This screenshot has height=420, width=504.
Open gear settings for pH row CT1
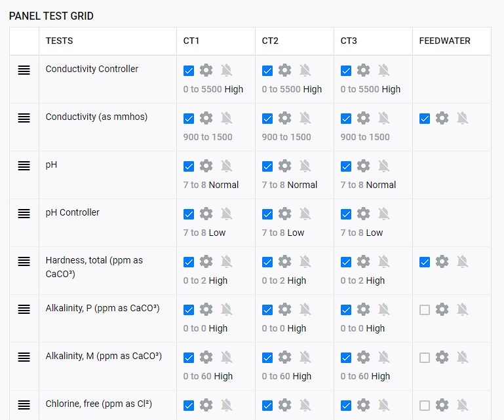[206, 166]
